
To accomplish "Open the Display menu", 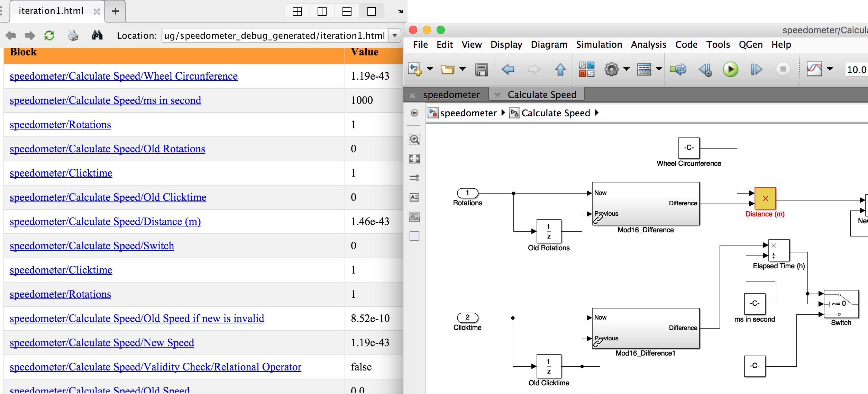I will coord(506,45).
